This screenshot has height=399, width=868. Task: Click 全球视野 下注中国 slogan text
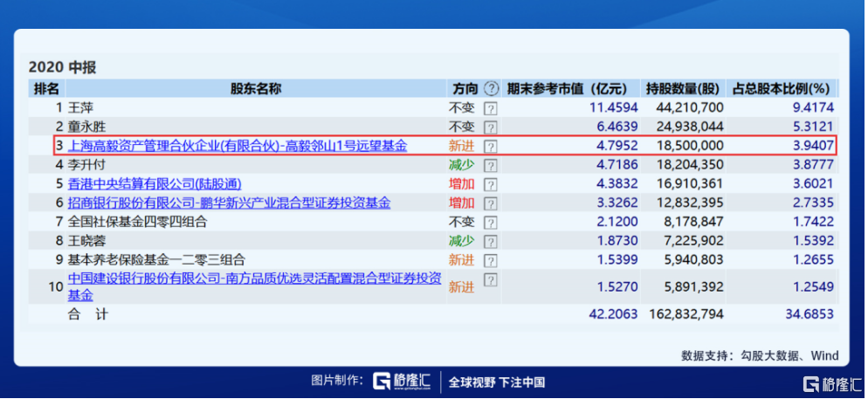coord(497,382)
